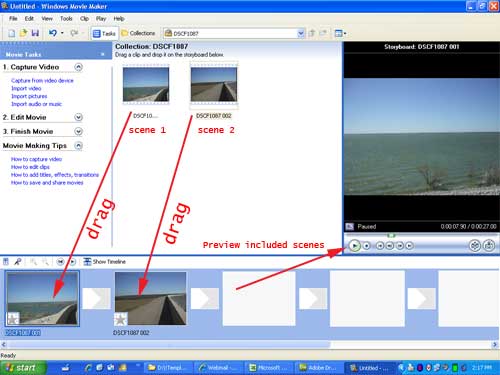
Task: Open the Windows start menu
Action: coord(22,368)
